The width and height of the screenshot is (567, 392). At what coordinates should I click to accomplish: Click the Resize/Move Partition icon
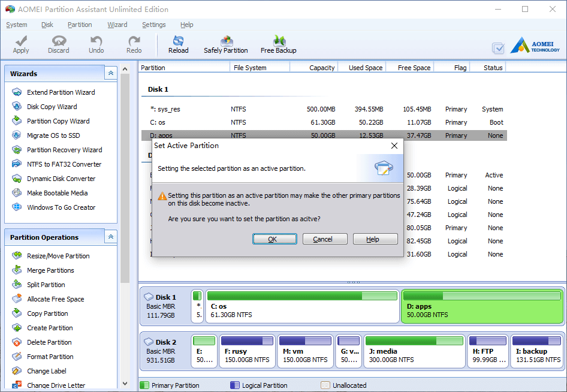(17, 256)
